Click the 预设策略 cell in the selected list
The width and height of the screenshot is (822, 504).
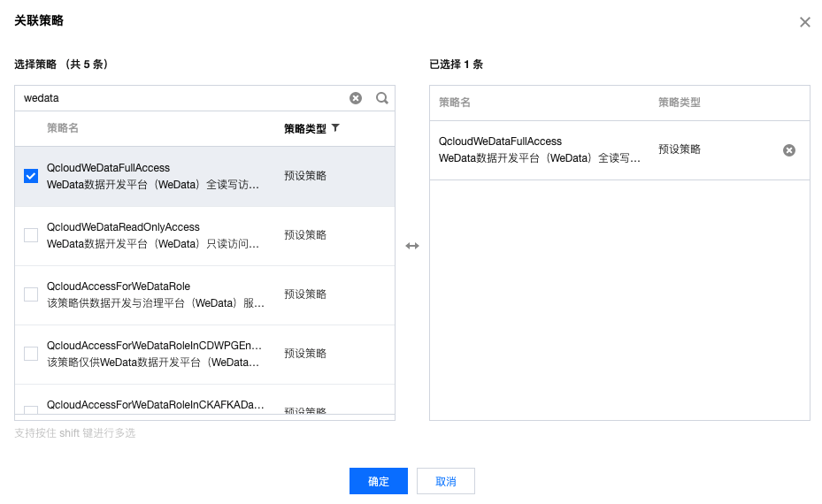(x=680, y=149)
